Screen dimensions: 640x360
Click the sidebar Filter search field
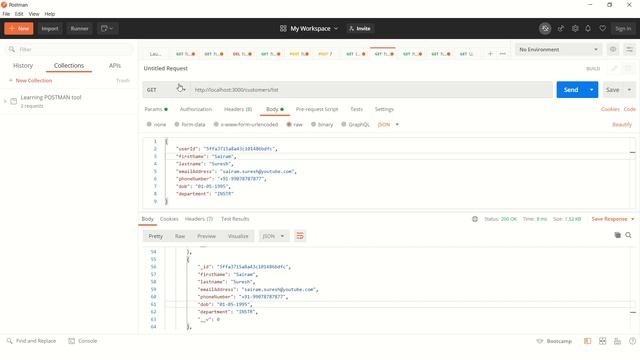tap(69, 49)
